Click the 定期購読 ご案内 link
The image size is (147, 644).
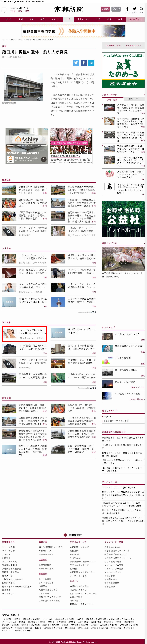113,46
